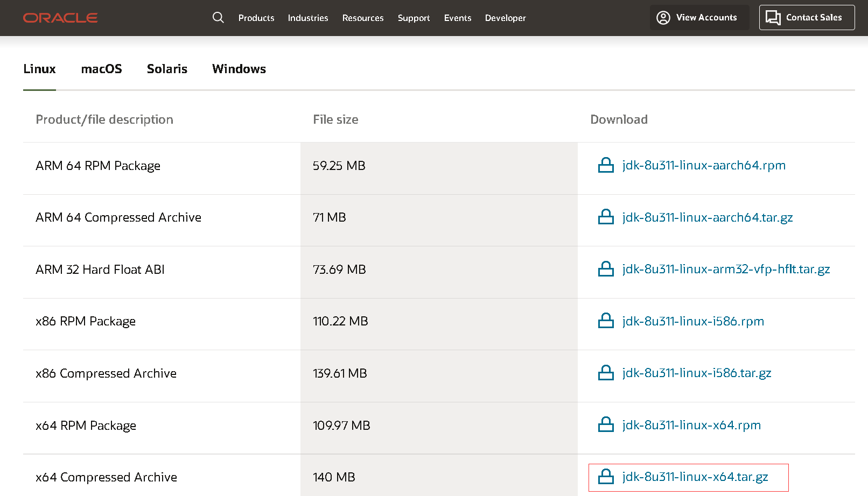
Task: Click lock icon beside jdk-8u311-linux-x64.rpm
Action: coord(606,424)
